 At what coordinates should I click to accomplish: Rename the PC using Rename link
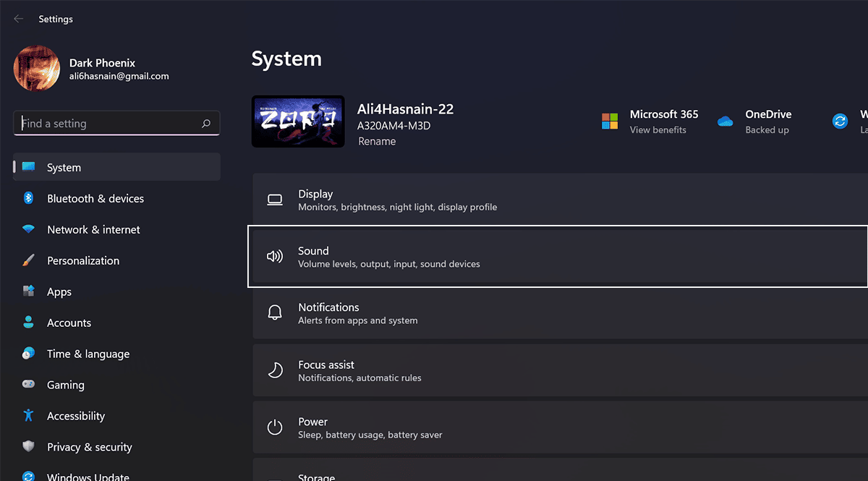tap(377, 142)
